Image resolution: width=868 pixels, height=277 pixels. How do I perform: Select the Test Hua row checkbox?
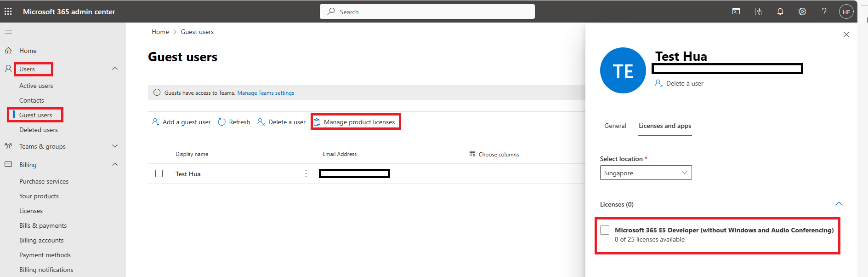click(159, 173)
